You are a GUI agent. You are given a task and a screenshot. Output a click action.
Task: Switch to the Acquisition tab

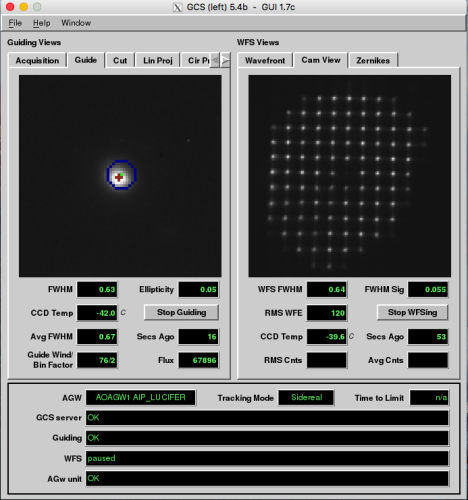tap(37, 61)
